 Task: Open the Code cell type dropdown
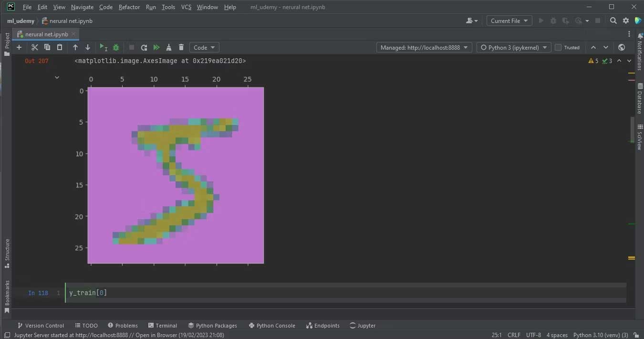click(x=204, y=47)
